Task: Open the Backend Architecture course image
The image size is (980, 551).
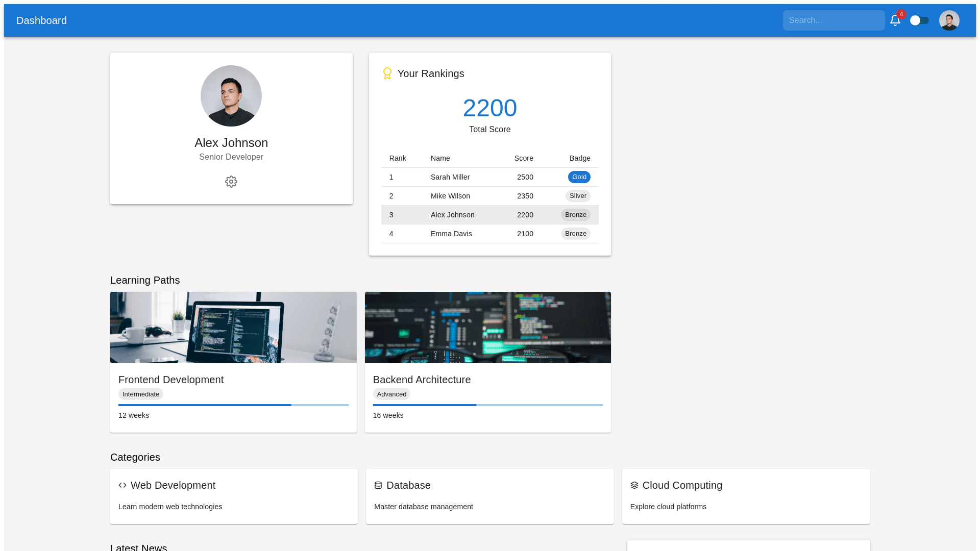Action: [x=487, y=328]
